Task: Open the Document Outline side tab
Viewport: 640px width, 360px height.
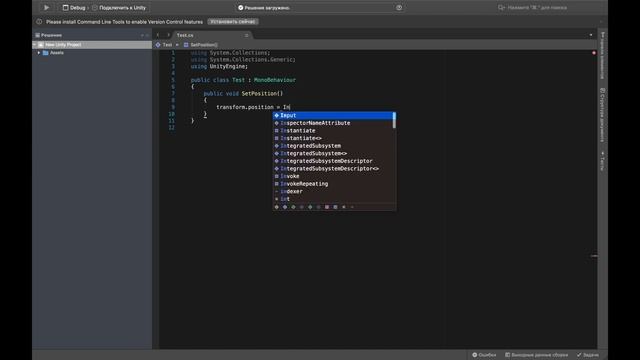Action: click(602, 116)
